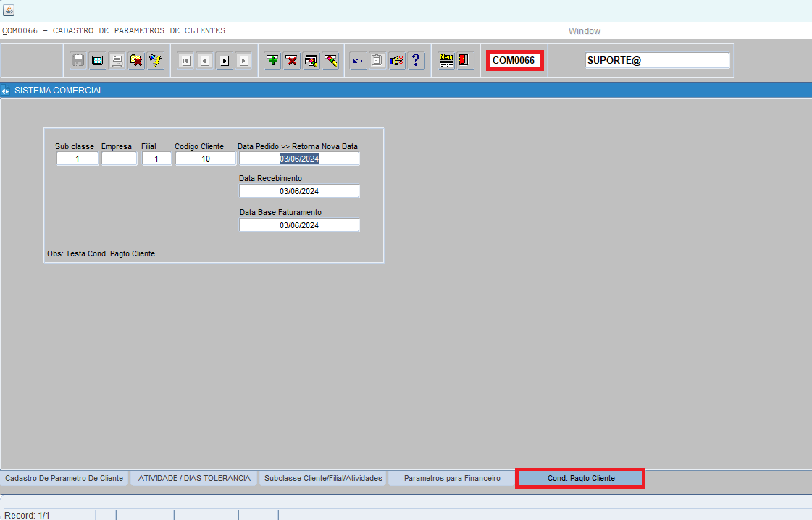This screenshot has height=520, width=812.
Task: Switch to ATIVIDADE / DIAS TOLERANCIA tab
Action: 194,478
